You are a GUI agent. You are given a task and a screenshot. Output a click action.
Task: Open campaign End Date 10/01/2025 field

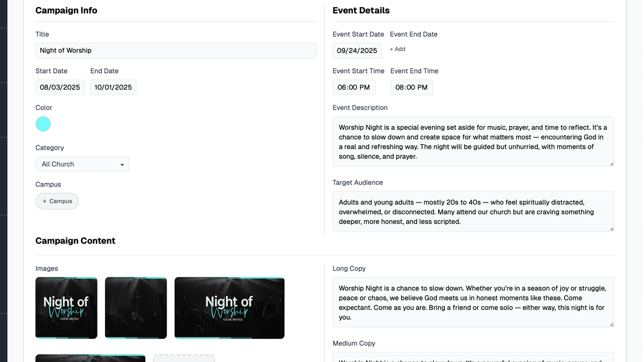pos(113,87)
